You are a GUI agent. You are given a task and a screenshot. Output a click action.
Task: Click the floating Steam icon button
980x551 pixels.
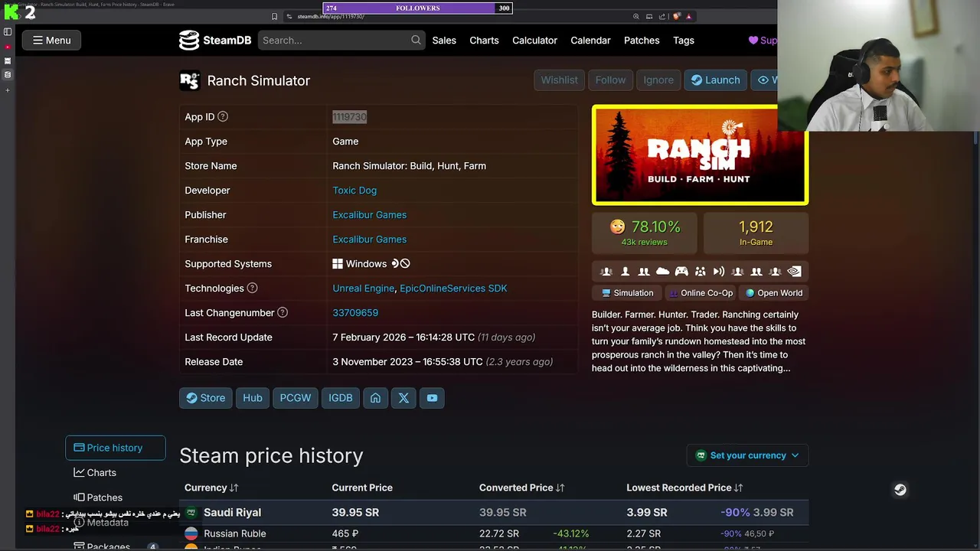(900, 490)
